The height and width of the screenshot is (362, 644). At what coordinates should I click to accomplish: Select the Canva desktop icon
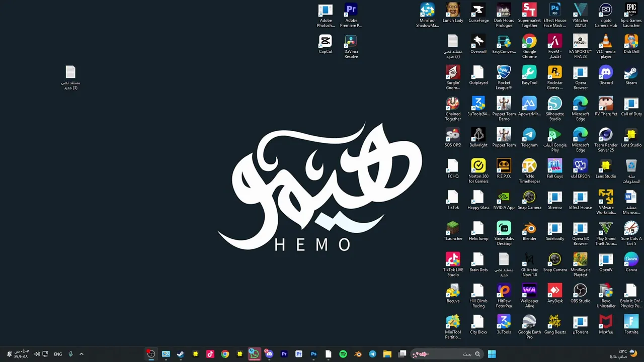pos(631,262)
